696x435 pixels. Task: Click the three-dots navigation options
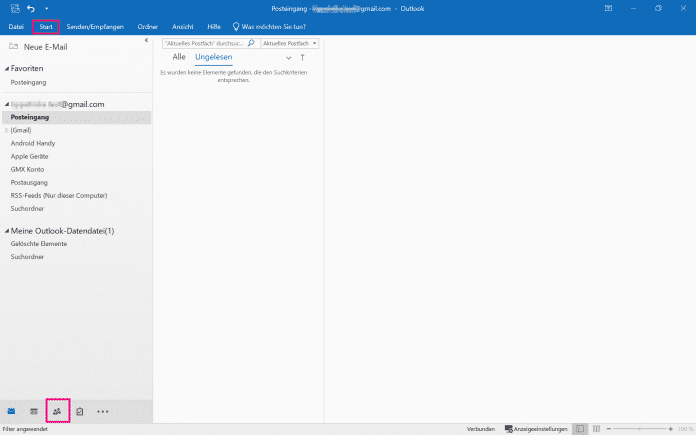click(103, 411)
